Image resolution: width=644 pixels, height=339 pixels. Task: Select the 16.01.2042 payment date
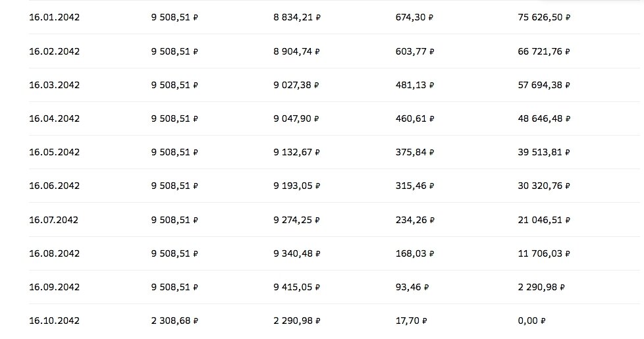click(54, 17)
